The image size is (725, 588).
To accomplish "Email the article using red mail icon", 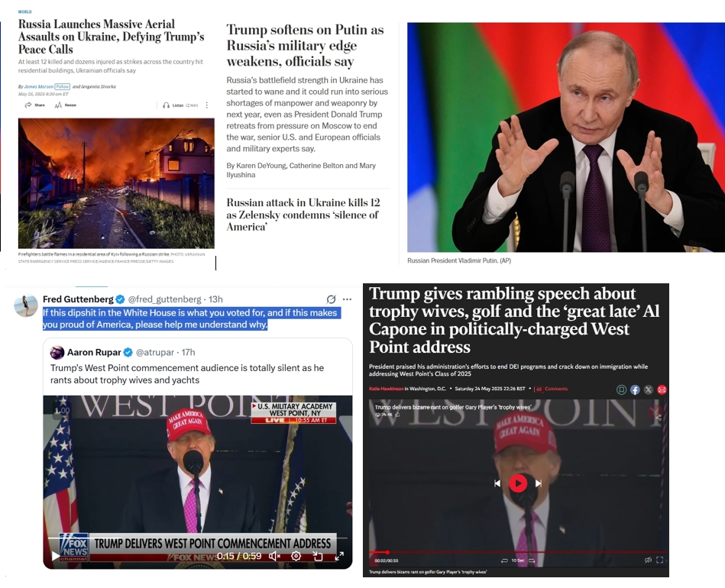I will tap(662, 389).
